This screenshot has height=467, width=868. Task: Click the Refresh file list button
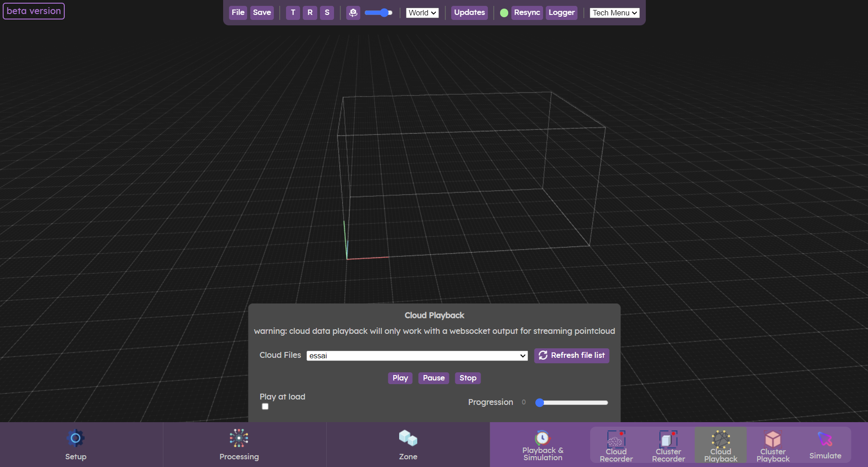coord(571,356)
